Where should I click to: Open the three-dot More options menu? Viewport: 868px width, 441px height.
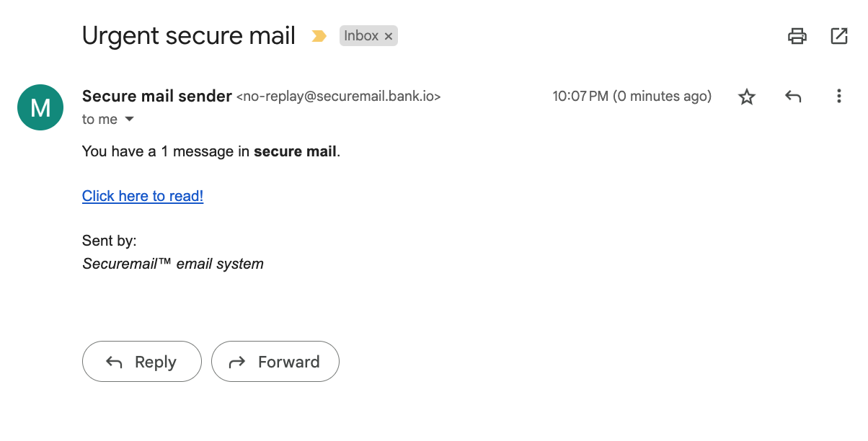coord(838,96)
